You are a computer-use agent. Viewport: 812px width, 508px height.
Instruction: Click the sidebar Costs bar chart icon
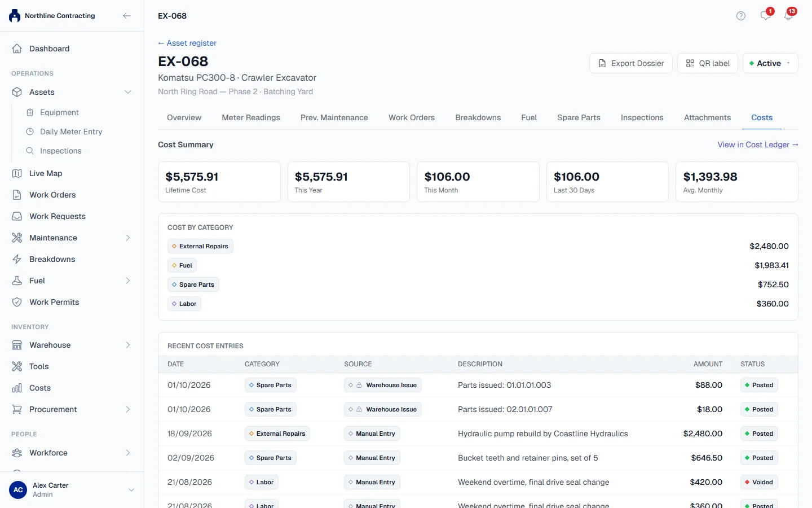(17, 388)
